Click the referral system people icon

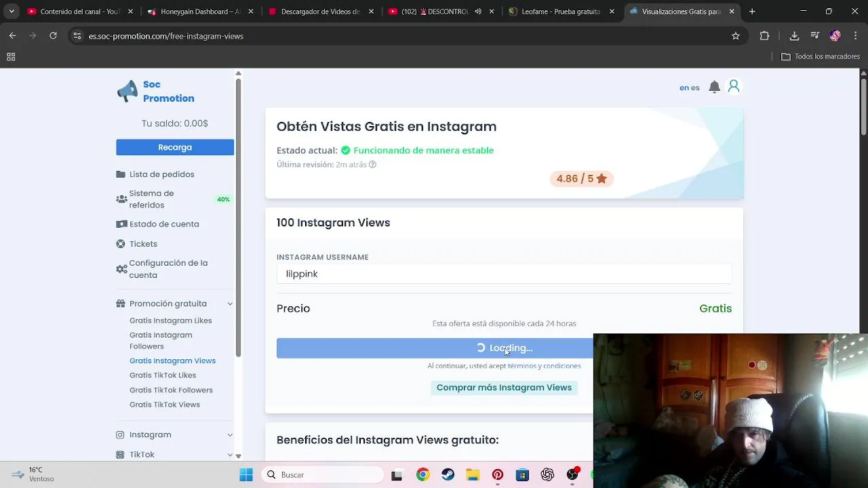click(x=121, y=199)
